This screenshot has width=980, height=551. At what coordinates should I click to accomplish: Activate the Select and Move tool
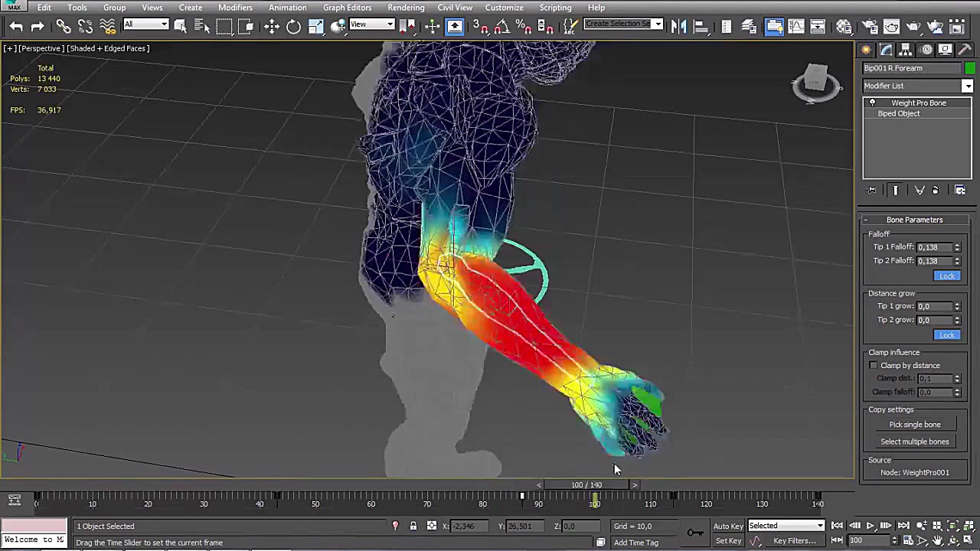pos(272,27)
